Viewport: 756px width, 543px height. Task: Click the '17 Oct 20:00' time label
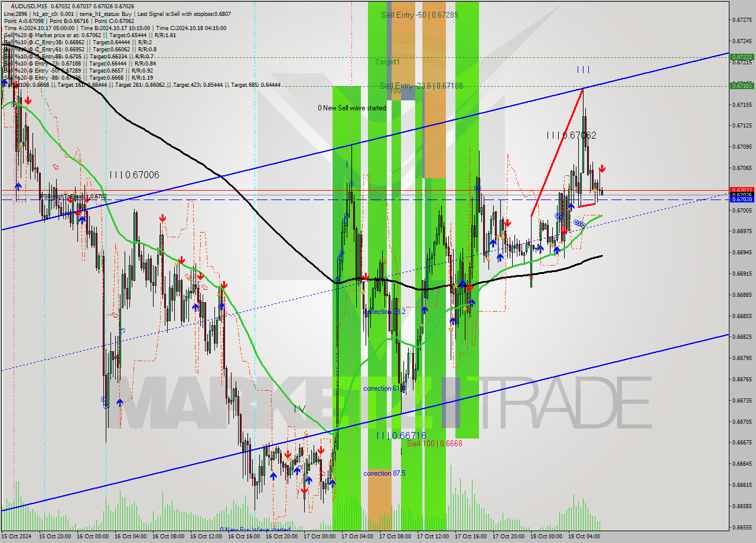click(509, 537)
